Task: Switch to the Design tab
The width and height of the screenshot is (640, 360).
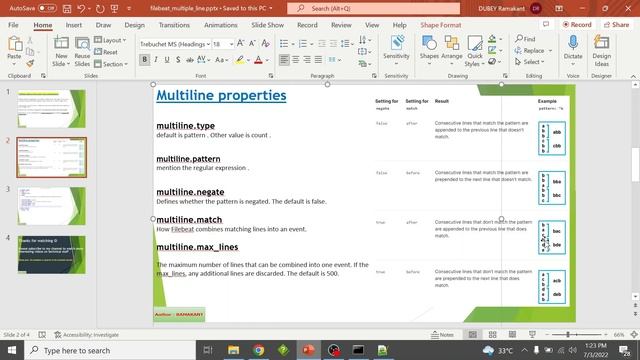Action: [135, 25]
